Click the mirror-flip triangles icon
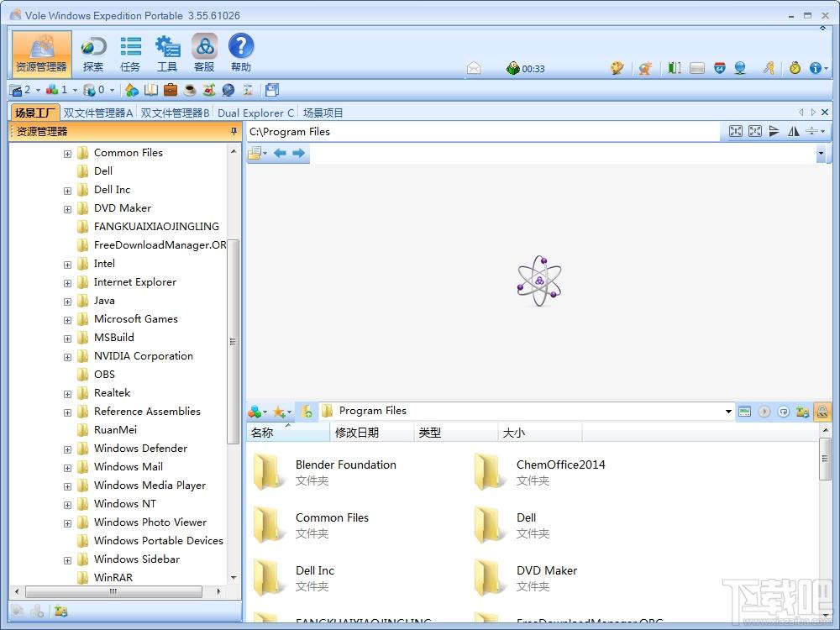 click(794, 131)
